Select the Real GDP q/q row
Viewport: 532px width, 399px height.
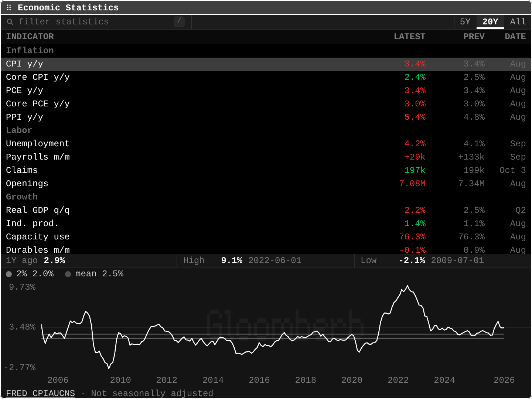(266, 210)
